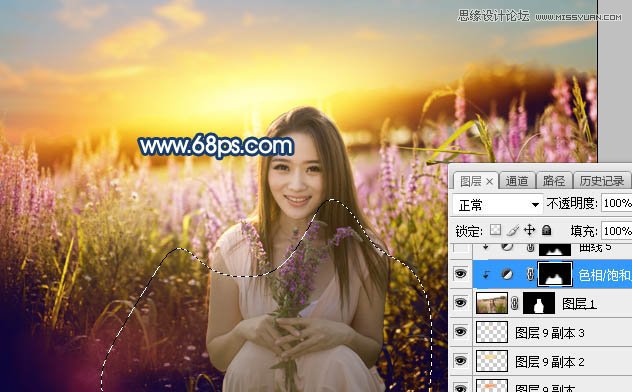Select the 色相/饱和度 layer mask thumbnail
This screenshot has width=632, height=392.
point(555,274)
